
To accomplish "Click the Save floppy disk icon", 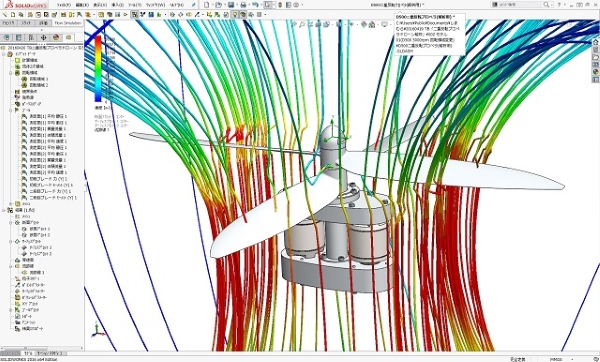I will point(231,5).
